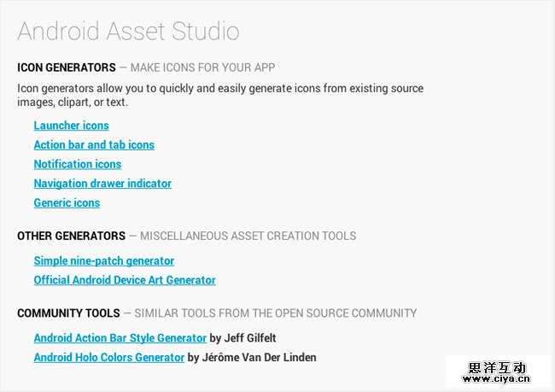
Task: Click the 'Miscellaneous asset creation tools' subtitle
Action: click(248, 236)
